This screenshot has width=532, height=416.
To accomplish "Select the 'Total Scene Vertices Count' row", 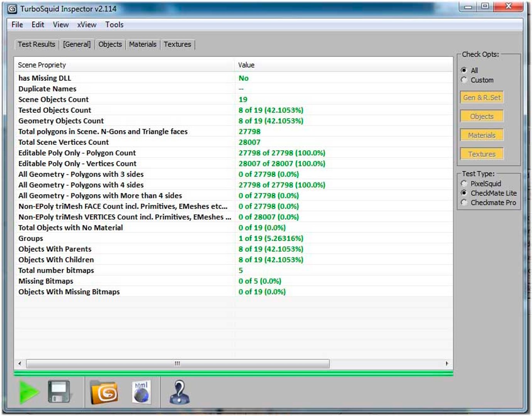I will coord(234,142).
